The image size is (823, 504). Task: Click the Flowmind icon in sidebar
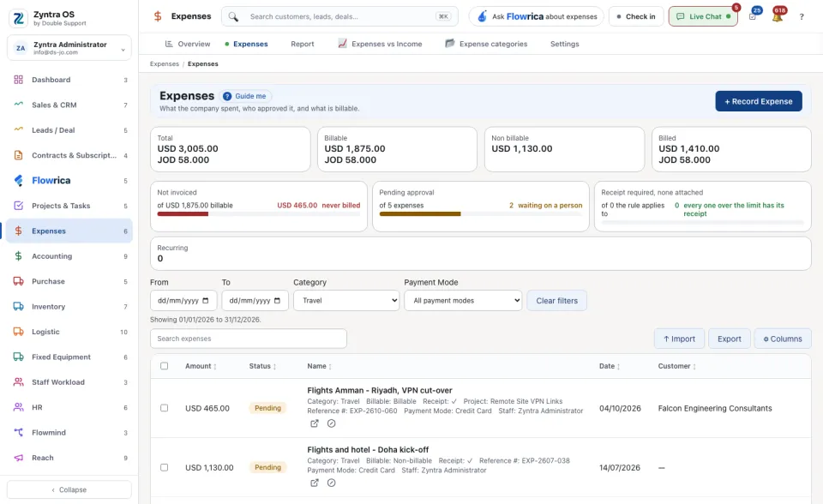pyautogui.click(x=18, y=433)
